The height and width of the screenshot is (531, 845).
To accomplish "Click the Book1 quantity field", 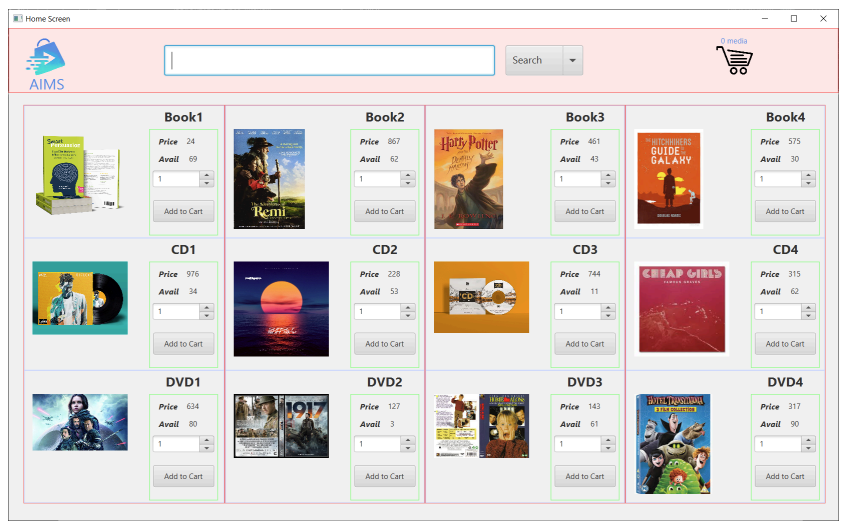I will pos(176,179).
